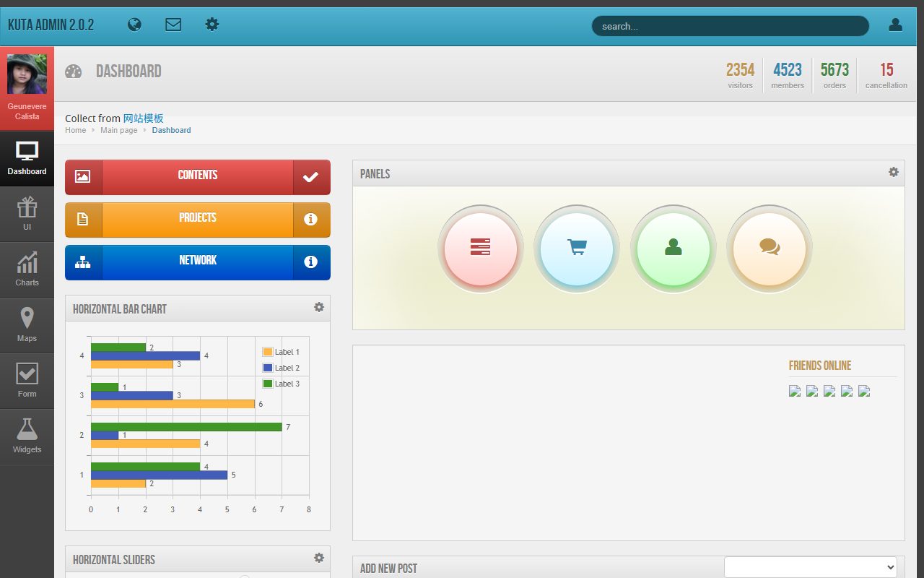Click the Network info icon
The width and height of the screenshot is (924, 578).
(311, 262)
